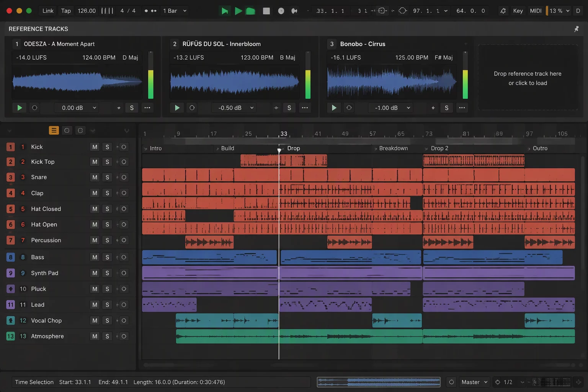
Task: Toggle the MIDI mapping mode button
Action: click(x=536, y=11)
